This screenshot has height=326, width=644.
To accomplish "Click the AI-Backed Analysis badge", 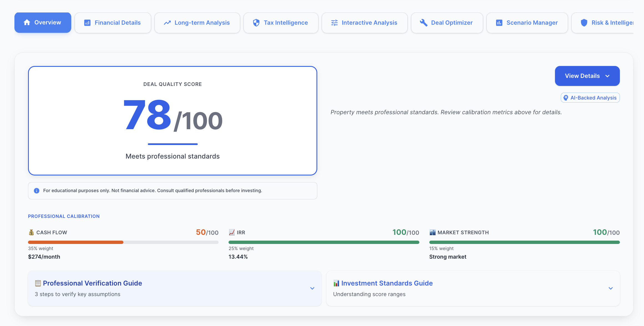I will (590, 98).
